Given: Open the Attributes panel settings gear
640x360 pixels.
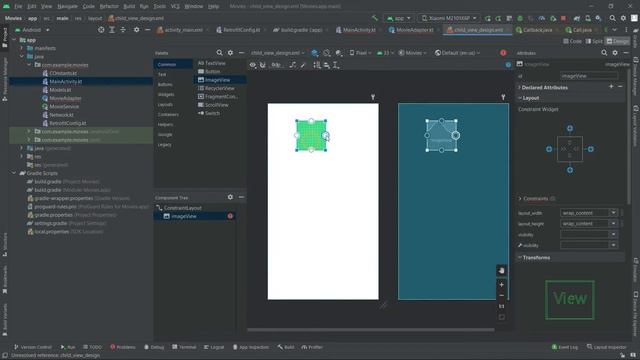Looking at the screenshot, I should (x=615, y=53).
